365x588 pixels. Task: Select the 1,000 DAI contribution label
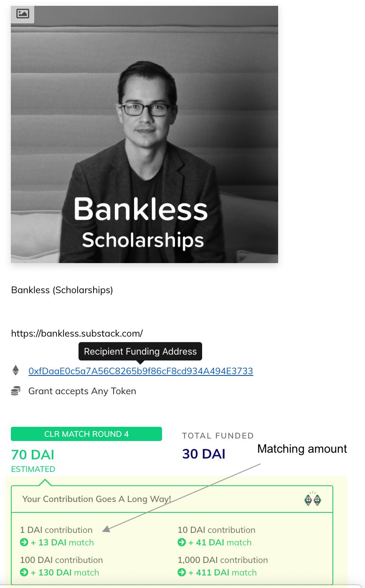pyautogui.click(x=223, y=560)
